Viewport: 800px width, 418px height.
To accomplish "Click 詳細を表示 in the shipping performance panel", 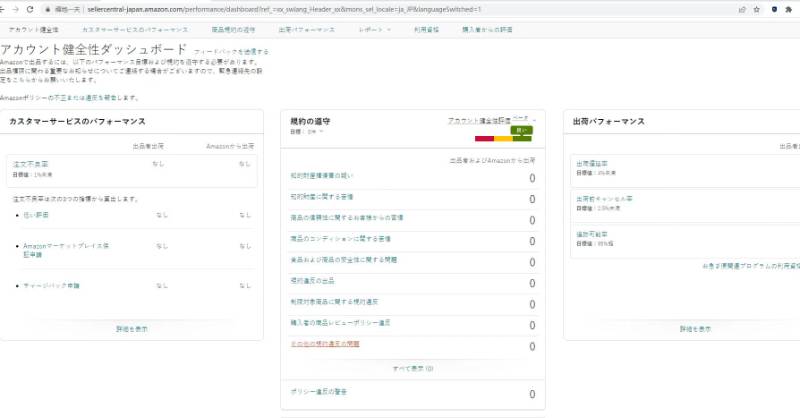I will click(695, 329).
